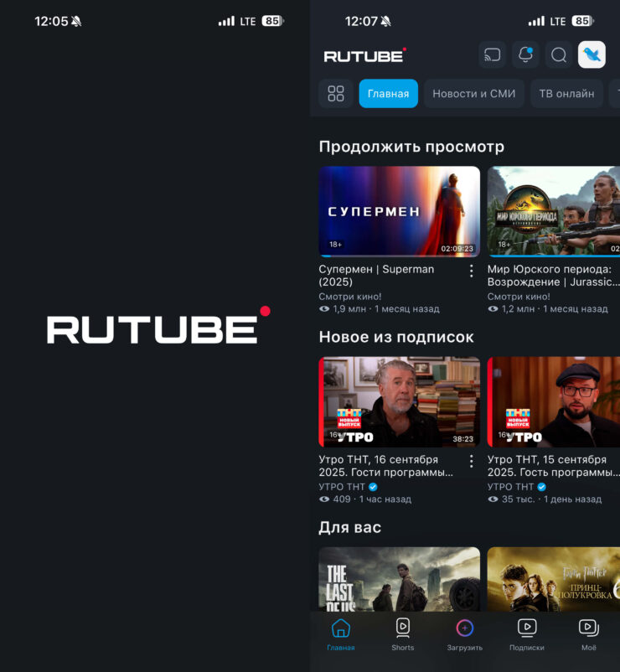Tap views text 35 тыс. · 1 день назад

click(545, 499)
